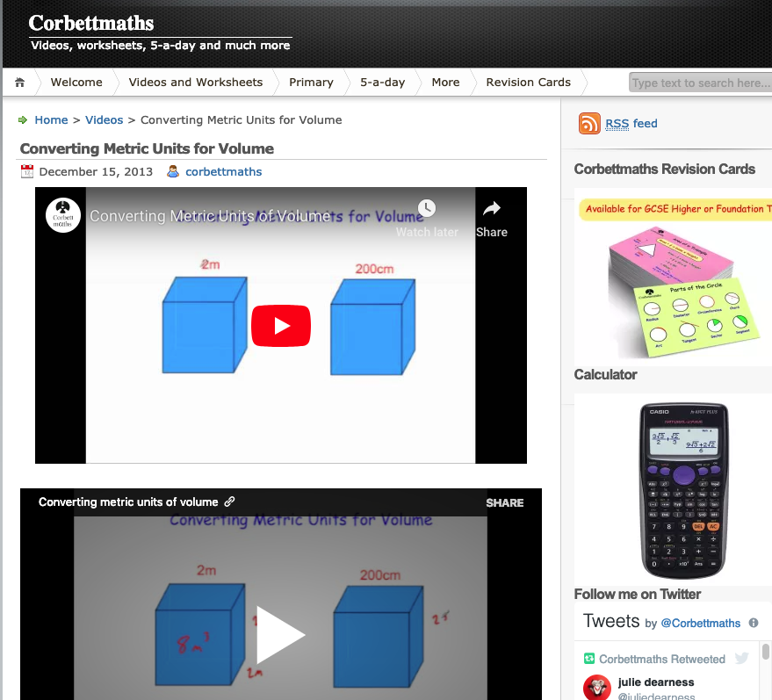
Task: Click the Twitter bird icon on the retweet
Action: pyautogui.click(x=742, y=658)
